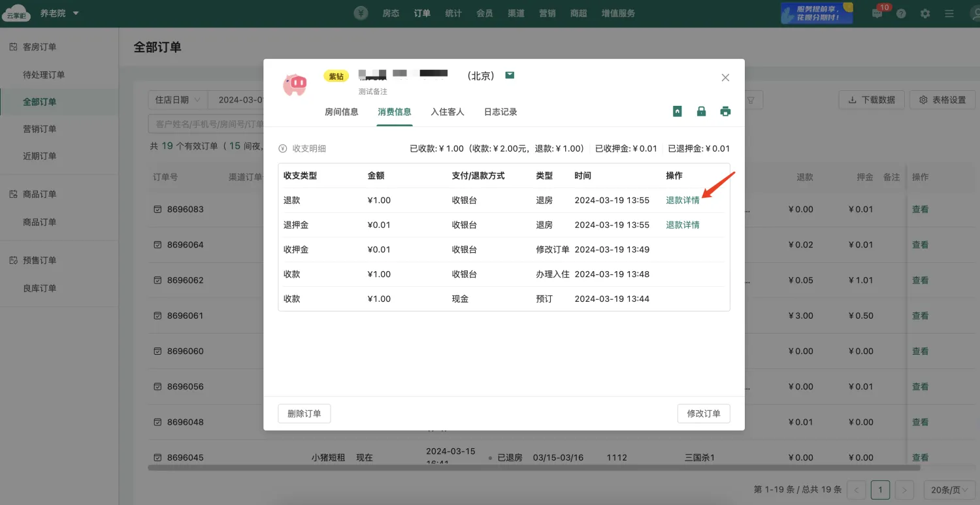The height and width of the screenshot is (505, 980).
Task: Open the hamburger menu icon in top bar
Action: pyautogui.click(x=949, y=14)
